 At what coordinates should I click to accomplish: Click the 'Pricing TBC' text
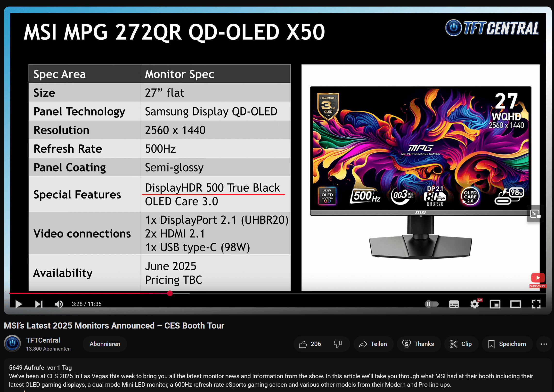pyautogui.click(x=173, y=280)
